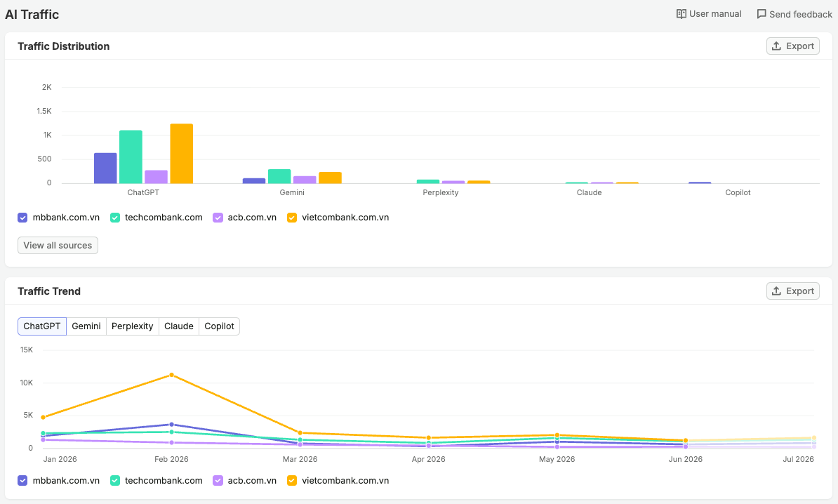Screen dimensions: 838x504
Task: Toggle techcombank.com in Traffic Trend legend
Action: [x=115, y=480]
